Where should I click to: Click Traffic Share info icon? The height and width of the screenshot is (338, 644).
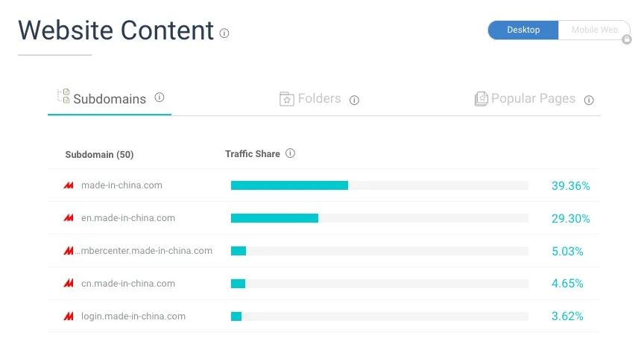pos(291,153)
